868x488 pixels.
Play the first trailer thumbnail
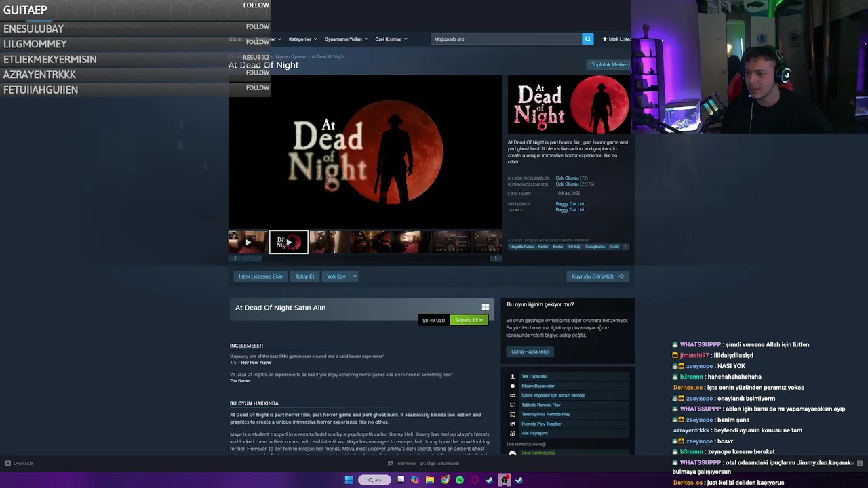point(248,242)
